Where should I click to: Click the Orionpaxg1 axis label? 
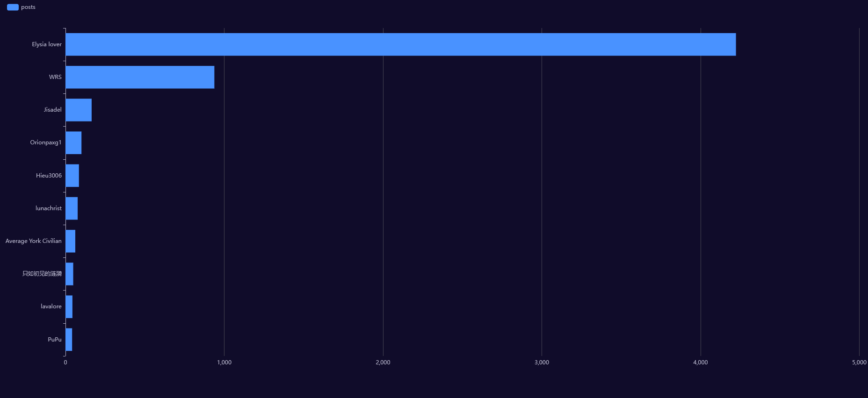click(x=46, y=142)
